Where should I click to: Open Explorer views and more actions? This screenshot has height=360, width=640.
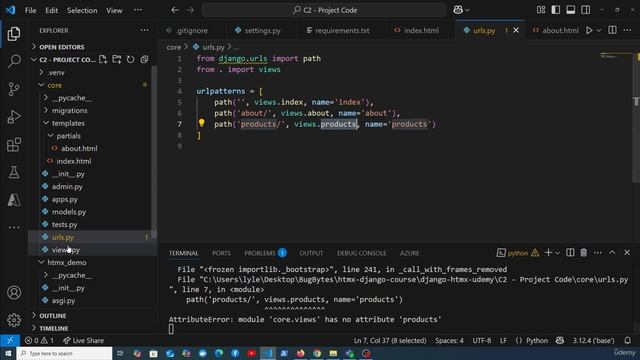pos(144,30)
